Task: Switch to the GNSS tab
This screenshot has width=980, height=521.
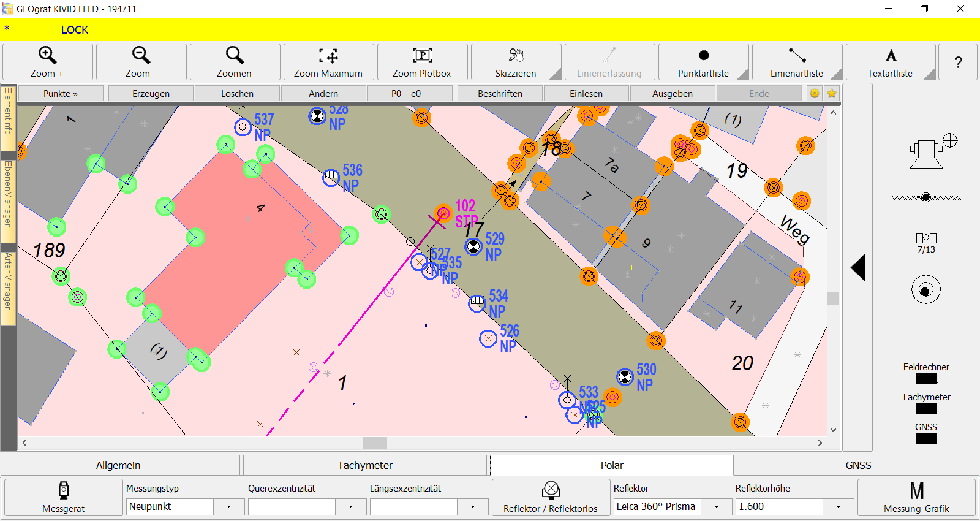Action: [858, 465]
